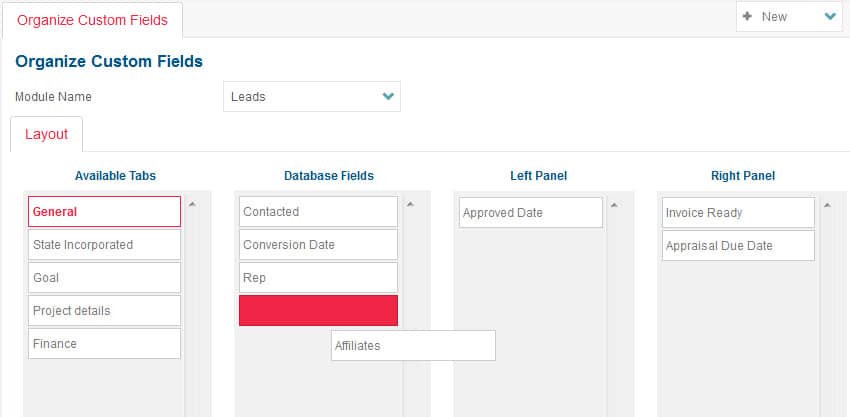850x417 pixels.
Task: Switch to Organize Custom Fields tab
Action: pos(92,20)
